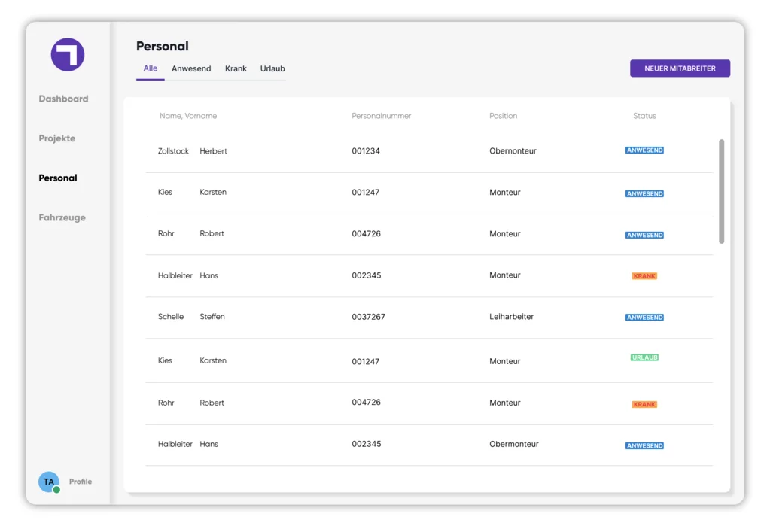Click Herbert Zollstock's ANWESEND status badge
The width and height of the screenshot is (770, 532).
click(644, 150)
